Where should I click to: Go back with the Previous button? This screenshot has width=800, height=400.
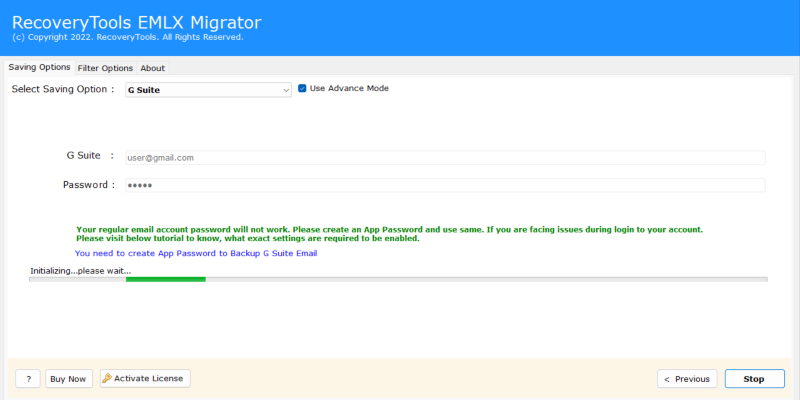(687, 379)
